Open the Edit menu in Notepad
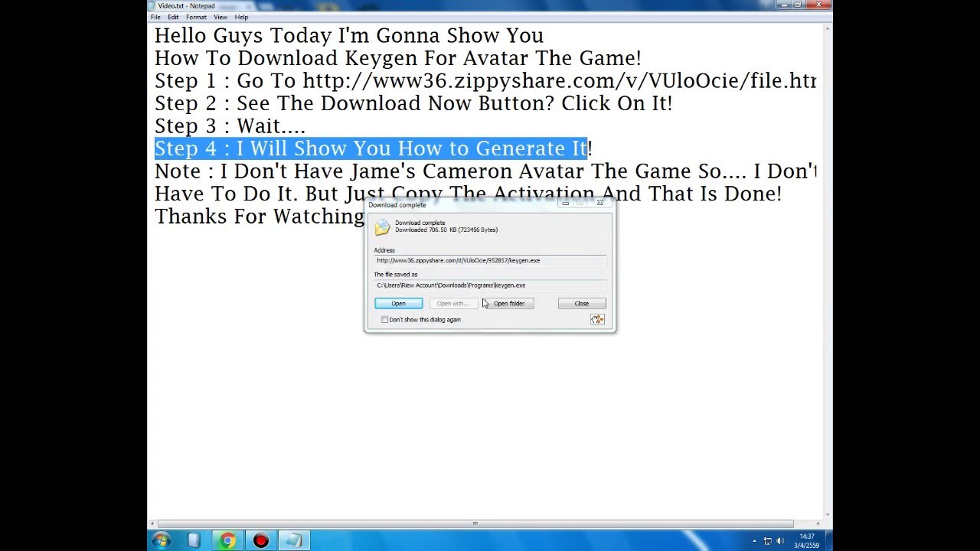The height and width of the screenshot is (551, 980). point(173,17)
